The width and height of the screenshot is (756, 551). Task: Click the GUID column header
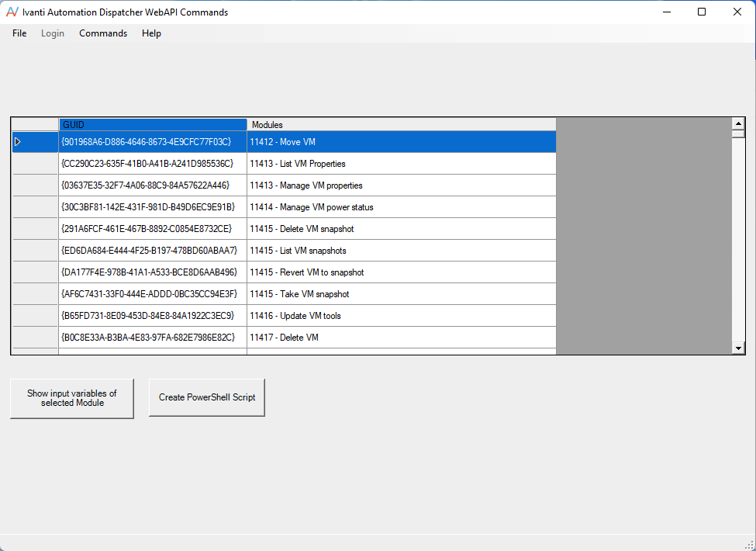153,124
